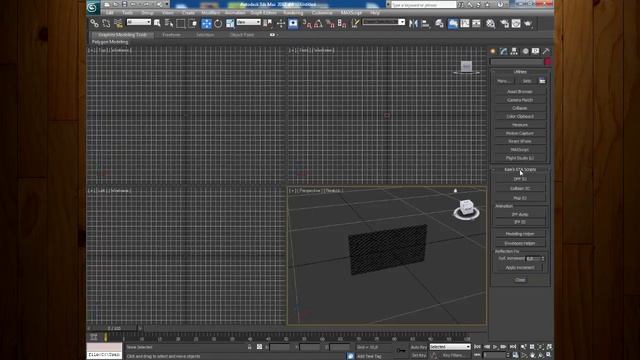
Task: Select the Align tool icon
Action: (x=425, y=23)
